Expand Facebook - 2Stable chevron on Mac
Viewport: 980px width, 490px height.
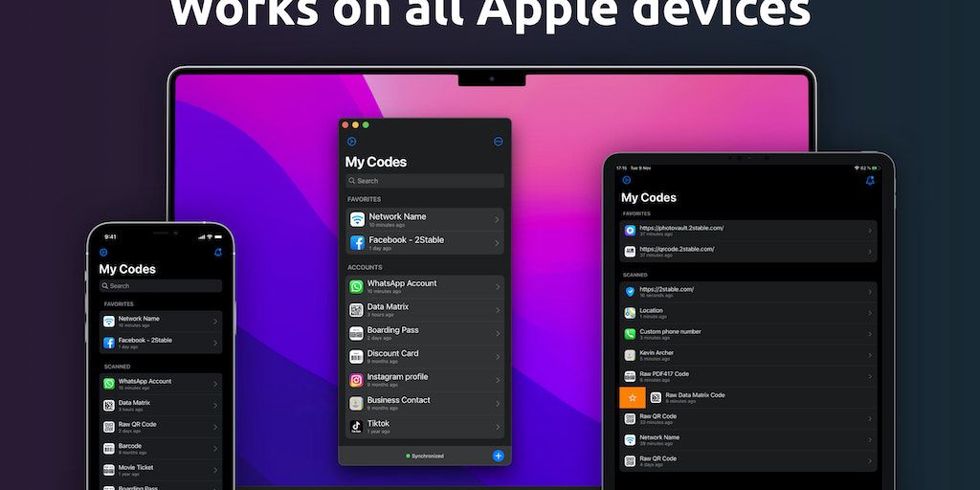coord(497,243)
